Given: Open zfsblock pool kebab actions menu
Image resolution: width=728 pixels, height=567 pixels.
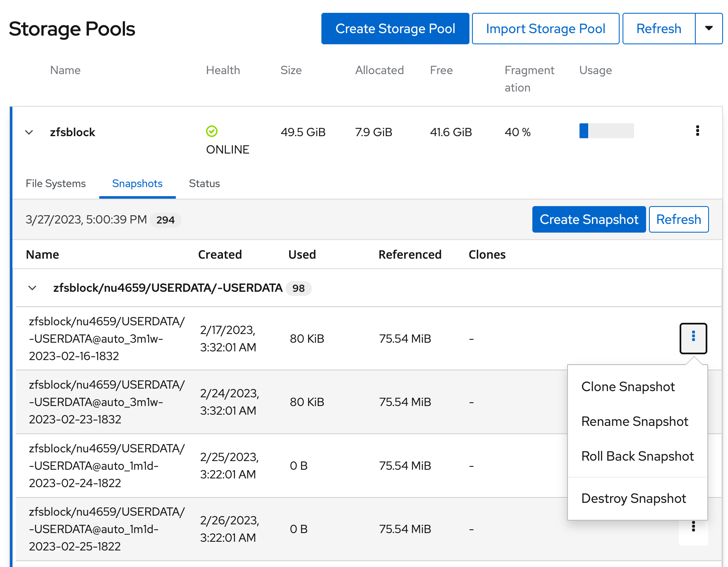Looking at the screenshot, I should [697, 131].
